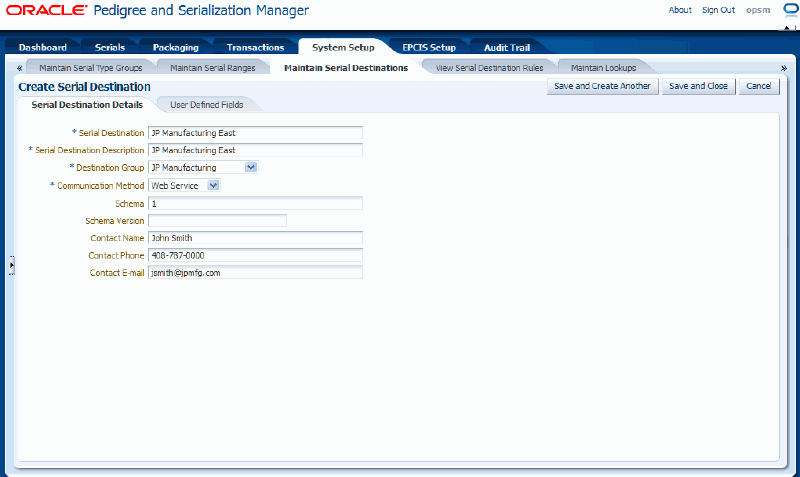Viewport: 800px width, 477px height.
Task: Open Maintain Serial Ranges subtab
Action: pyautogui.click(x=213, y=68)
